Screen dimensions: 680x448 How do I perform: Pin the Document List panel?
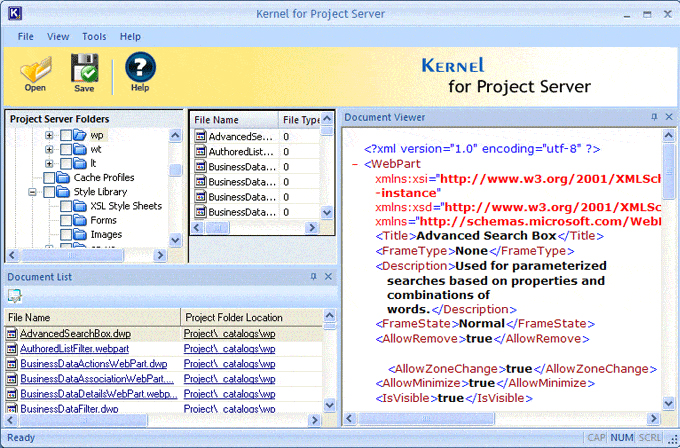click(x=314, y=277)
